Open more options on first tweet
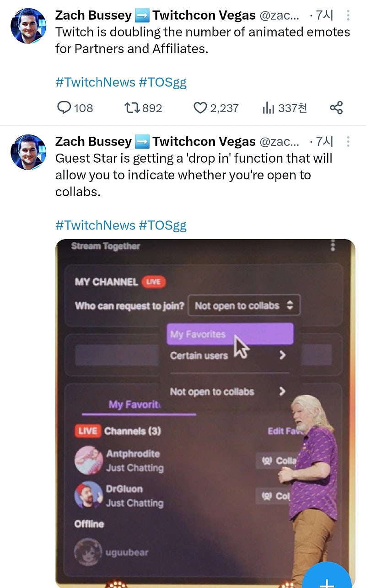The image size is (366, 588). [348, 16]
